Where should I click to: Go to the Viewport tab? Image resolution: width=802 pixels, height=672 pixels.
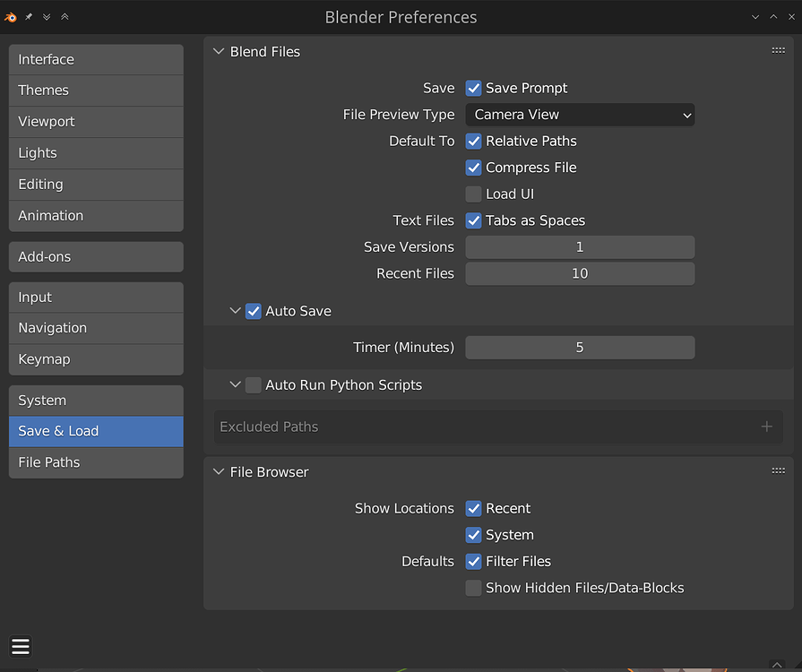(96, 122)
